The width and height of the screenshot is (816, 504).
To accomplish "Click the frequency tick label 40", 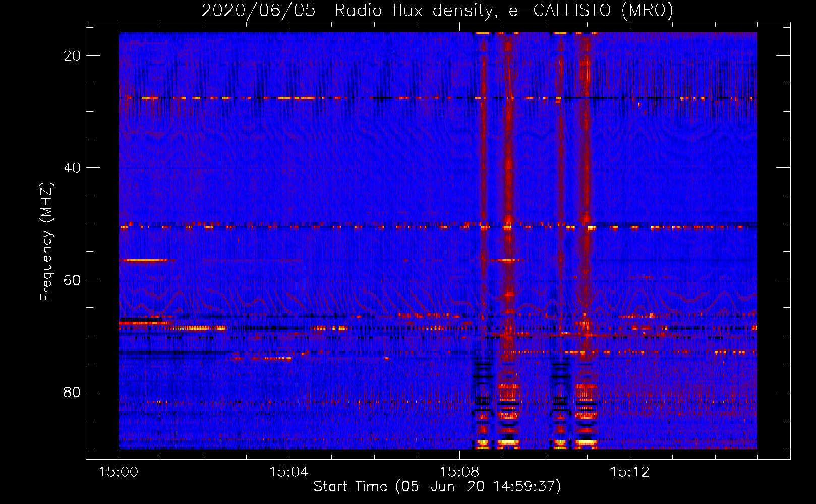I will [72, 168].
